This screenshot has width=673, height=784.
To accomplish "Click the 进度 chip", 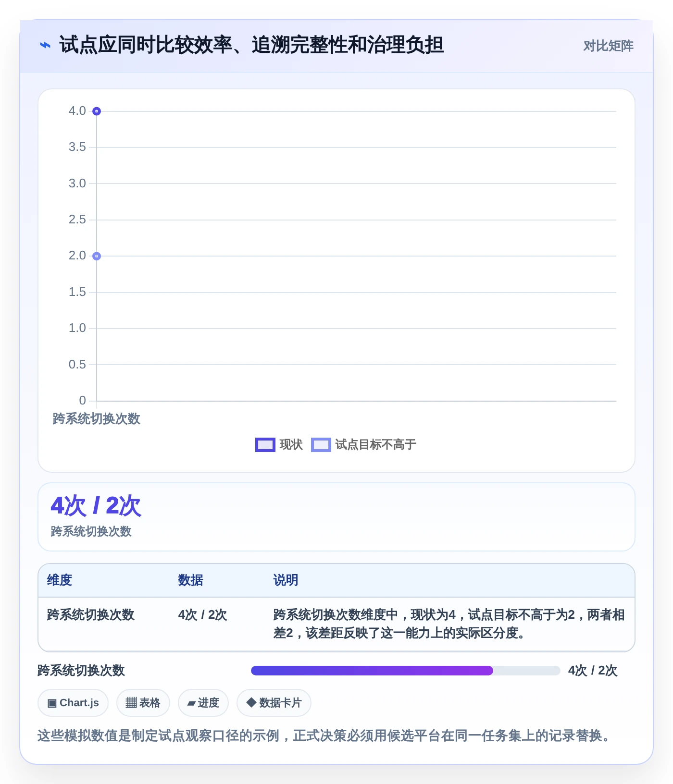I will [x=203, y=703].
